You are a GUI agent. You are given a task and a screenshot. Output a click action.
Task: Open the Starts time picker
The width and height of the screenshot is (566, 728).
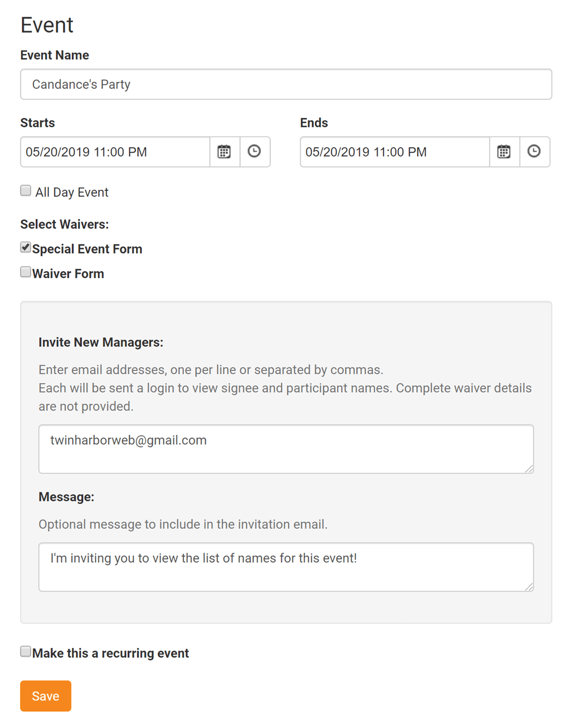254,152
